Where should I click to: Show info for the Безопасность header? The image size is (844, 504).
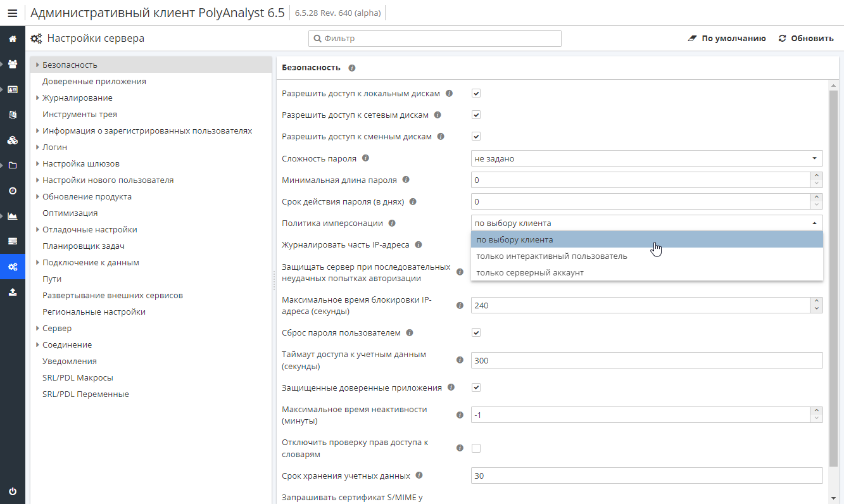click(x=352, y=68)
